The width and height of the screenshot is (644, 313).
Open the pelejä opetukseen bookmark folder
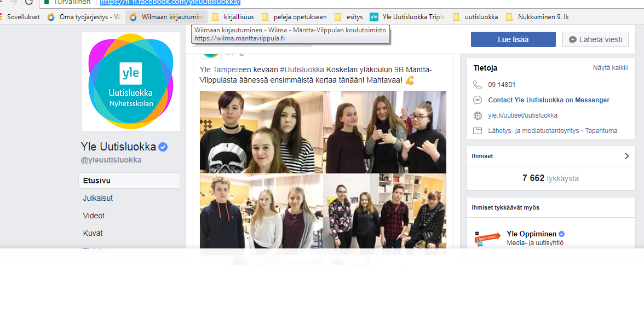tap(294, 17)
